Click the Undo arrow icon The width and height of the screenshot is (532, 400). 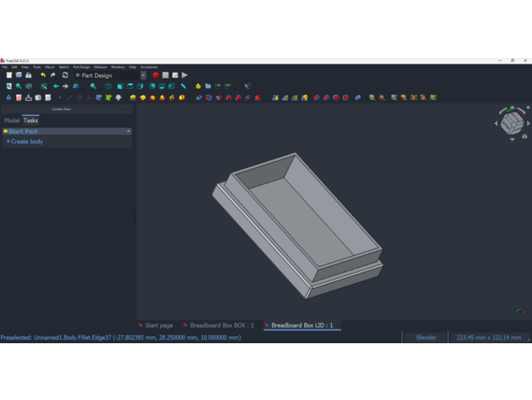pos(43,75)
